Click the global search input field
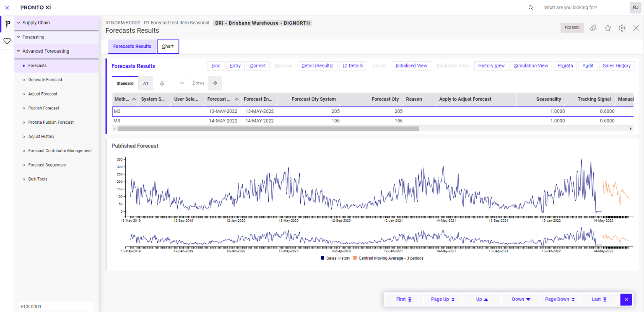 point(582,8)
